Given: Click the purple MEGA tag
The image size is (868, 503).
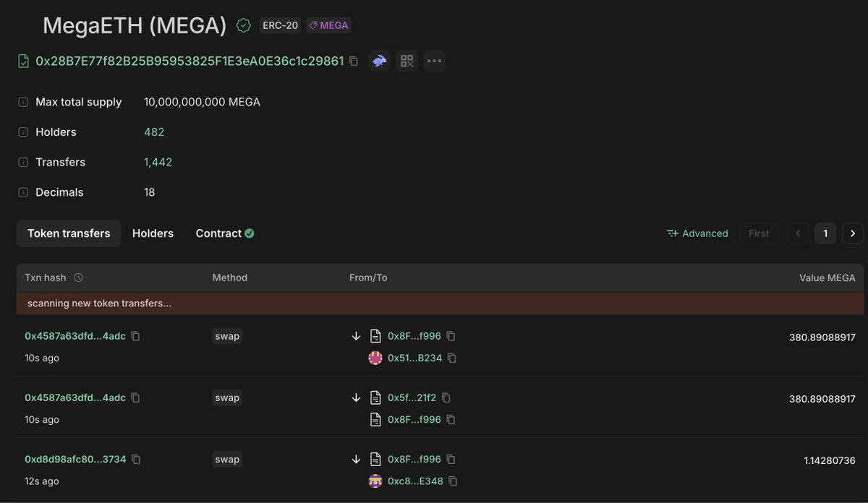Looking at the screenshot, I should coord(328,25).
